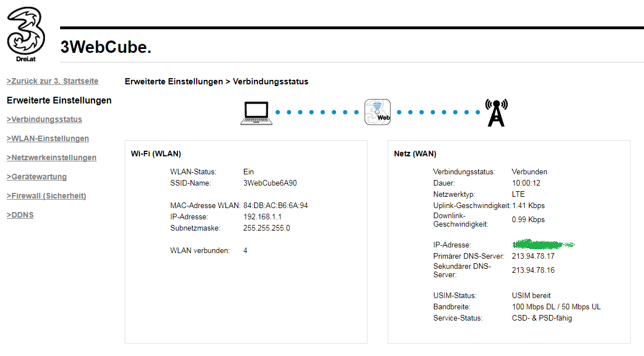Click uplink speed 1.41 Kbps

528,205
